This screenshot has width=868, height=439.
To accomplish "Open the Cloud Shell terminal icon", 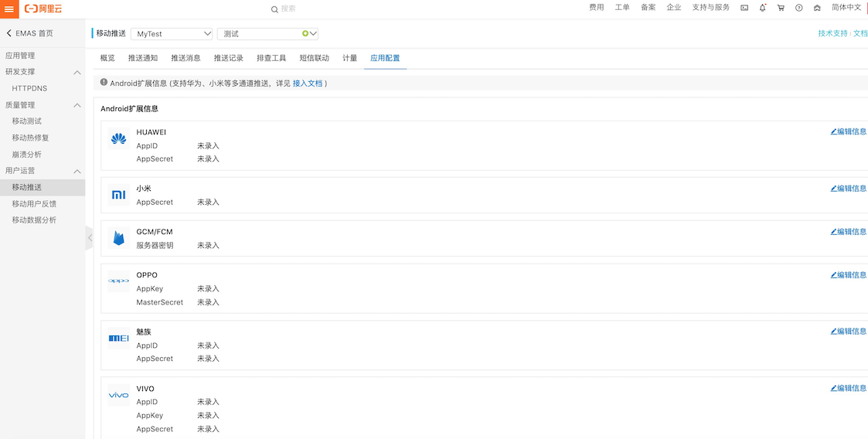I will pos(744,8).
